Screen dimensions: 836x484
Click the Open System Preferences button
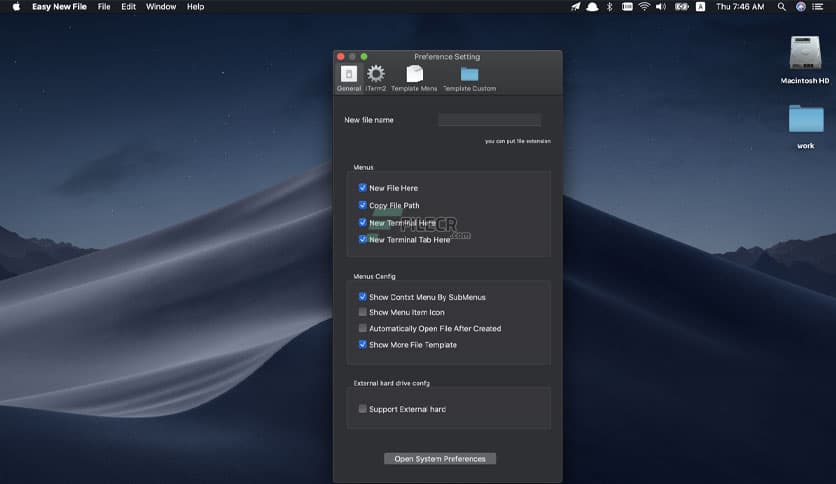pos(440,458)
